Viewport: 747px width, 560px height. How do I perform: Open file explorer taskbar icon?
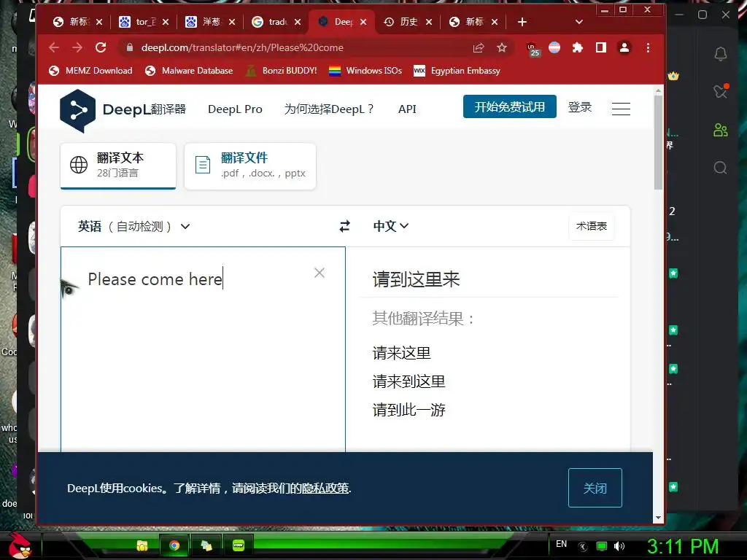pos(142,545)
